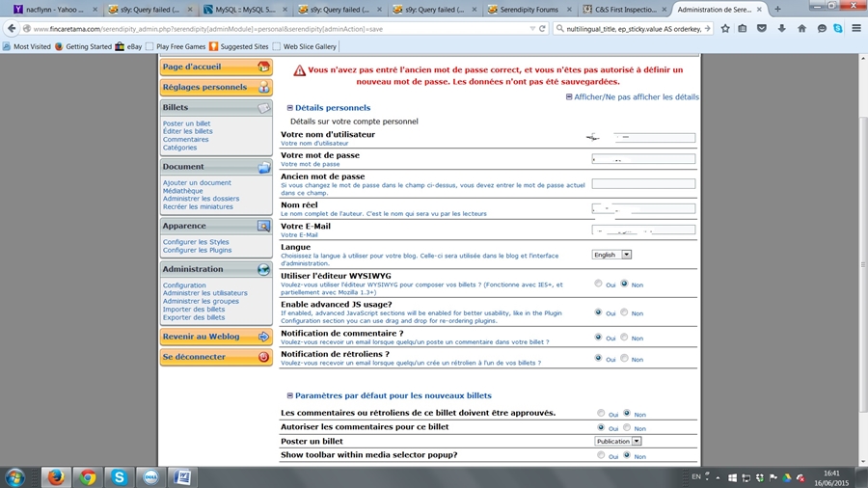This screenshot has width=868, height=488.
Task: Select Oui for WYSIWYG editor
Action: (x=599, y=284)
